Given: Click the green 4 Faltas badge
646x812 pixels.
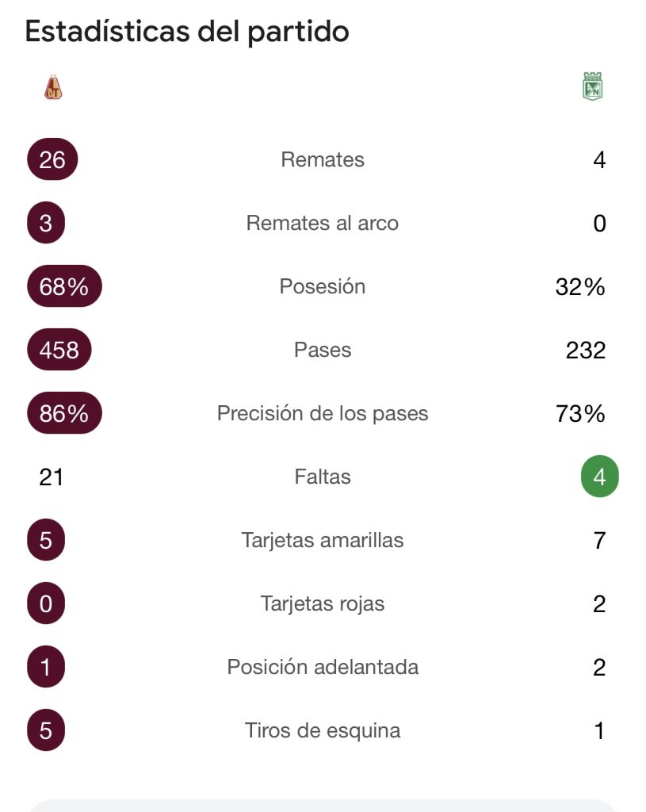Looking at the screenshot, I should tap(599, 477).
